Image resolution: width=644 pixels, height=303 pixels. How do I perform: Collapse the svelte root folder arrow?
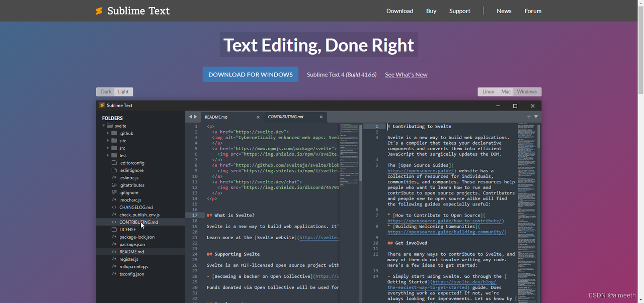pyautogui.click(x=104, y=126)
